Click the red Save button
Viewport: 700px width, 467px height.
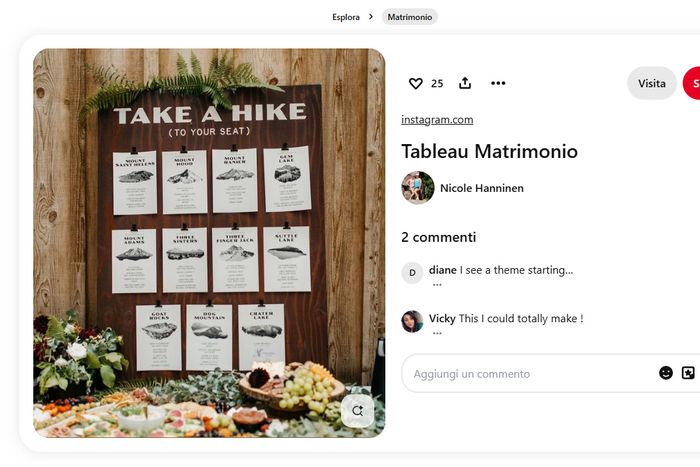click(692, 84)
